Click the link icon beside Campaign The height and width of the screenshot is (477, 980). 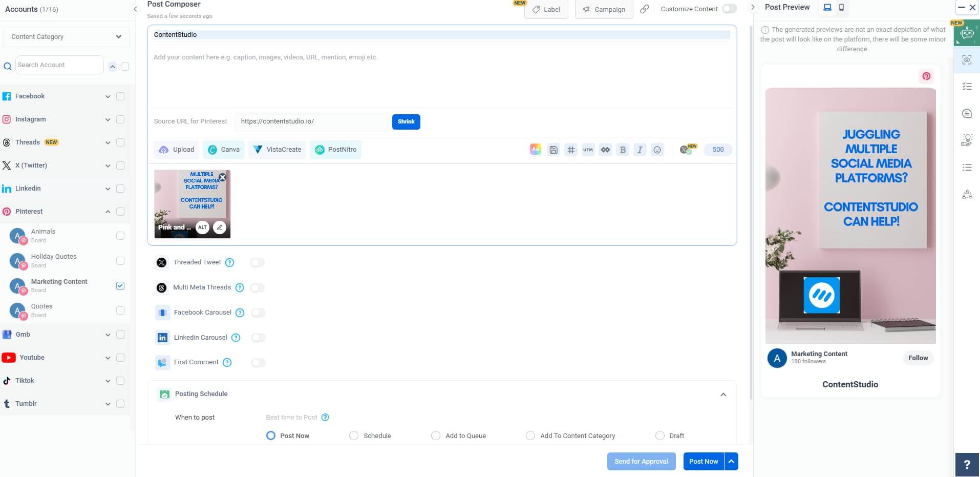coord(645,9)
